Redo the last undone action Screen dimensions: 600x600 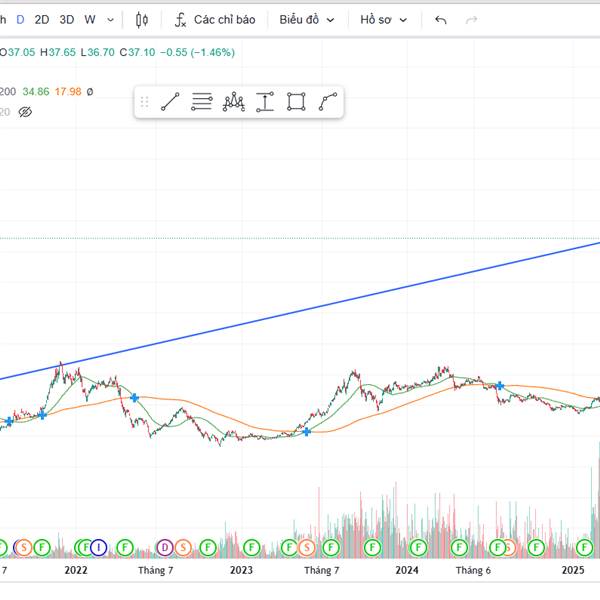pos(471,20)
